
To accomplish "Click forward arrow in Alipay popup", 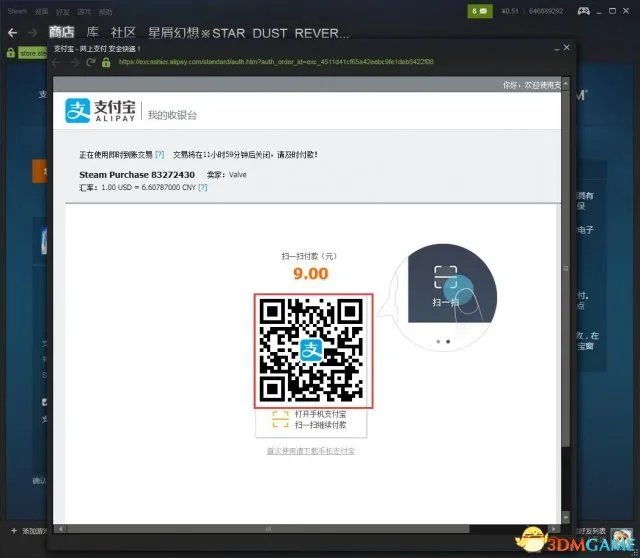I will pos(74,62).
